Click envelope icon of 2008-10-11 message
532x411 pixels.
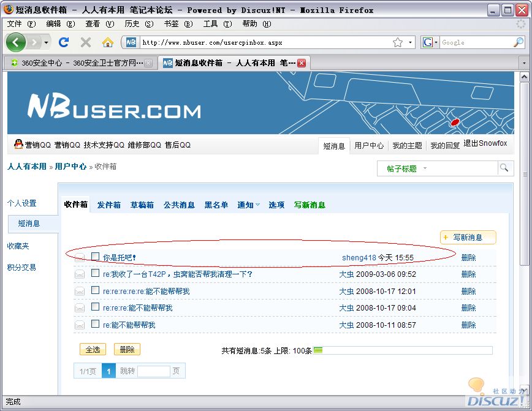80,325
